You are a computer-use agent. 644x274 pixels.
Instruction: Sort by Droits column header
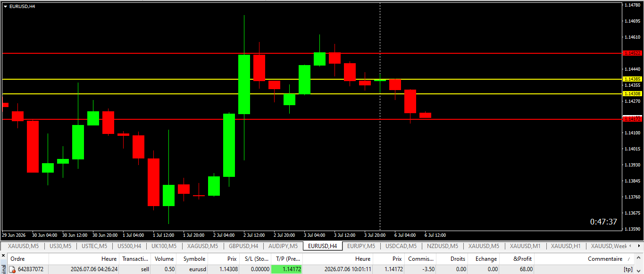[452, 259]
